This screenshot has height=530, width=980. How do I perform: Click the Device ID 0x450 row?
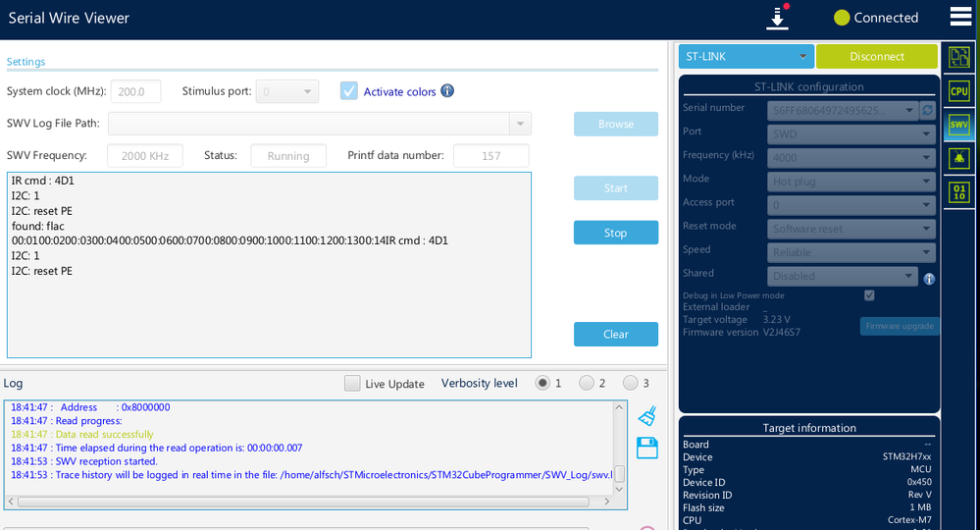click(807, 482)
